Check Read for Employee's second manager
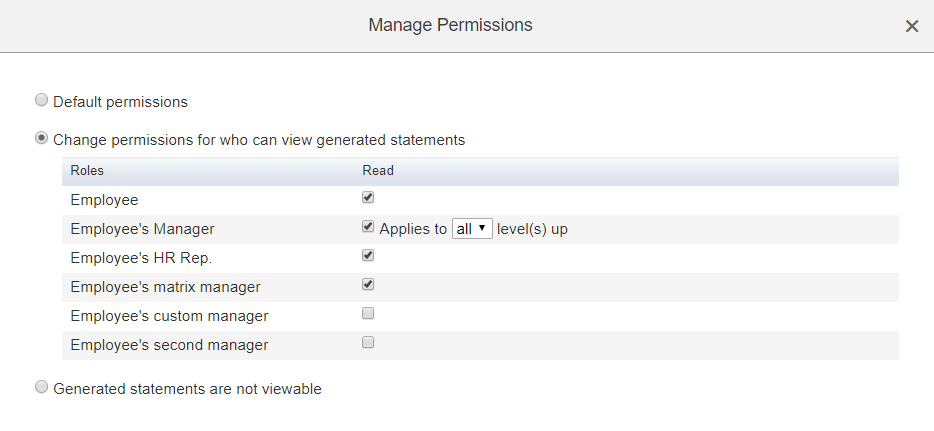The height and width of the screenshot is (431, 934). point(368,342)
